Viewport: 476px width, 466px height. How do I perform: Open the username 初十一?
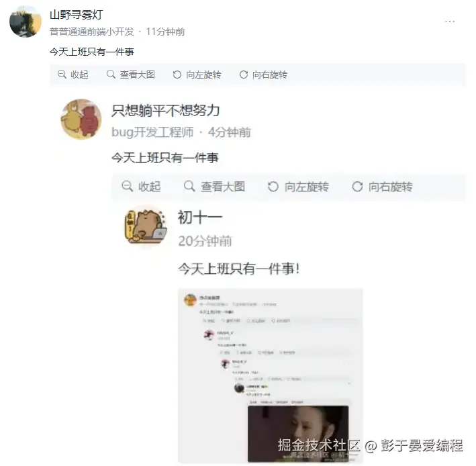(x=200, y=218)
